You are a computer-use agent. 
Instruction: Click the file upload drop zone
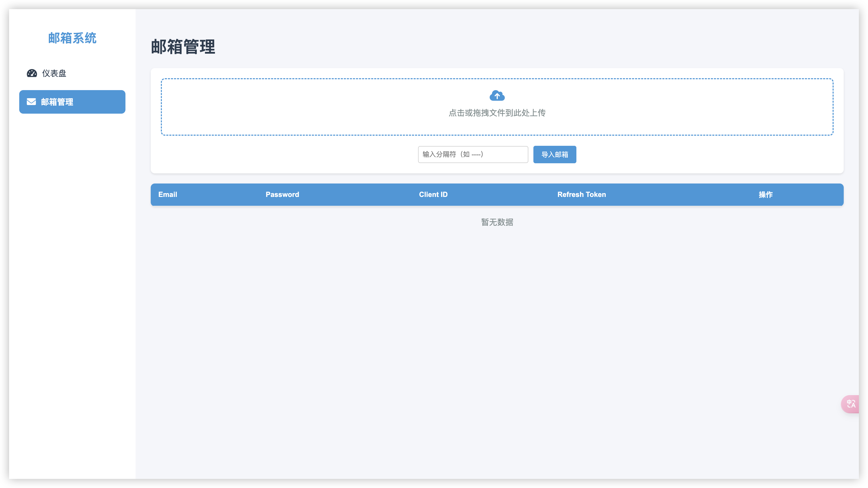(497, 107)
